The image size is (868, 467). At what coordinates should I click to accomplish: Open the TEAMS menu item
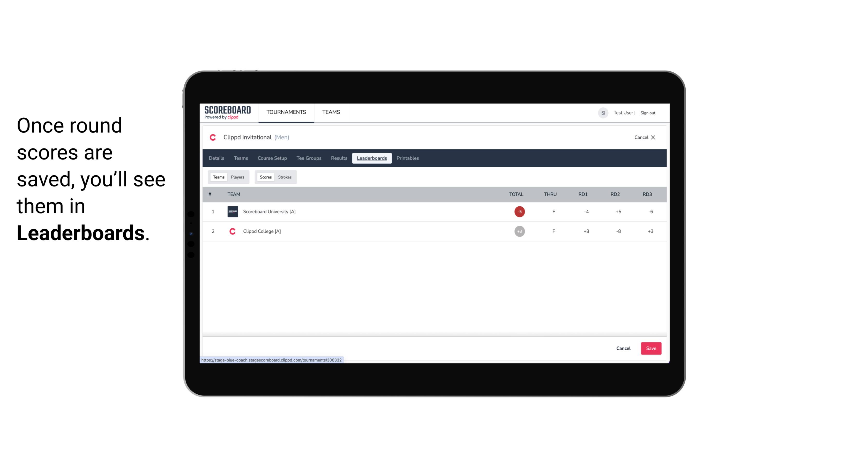pos(331,112)
